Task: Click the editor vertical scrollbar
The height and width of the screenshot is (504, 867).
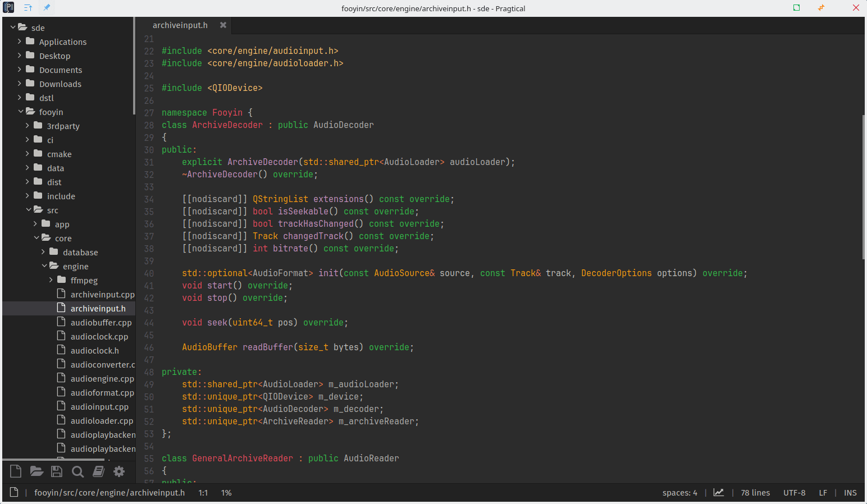Action: pos(863,187)
